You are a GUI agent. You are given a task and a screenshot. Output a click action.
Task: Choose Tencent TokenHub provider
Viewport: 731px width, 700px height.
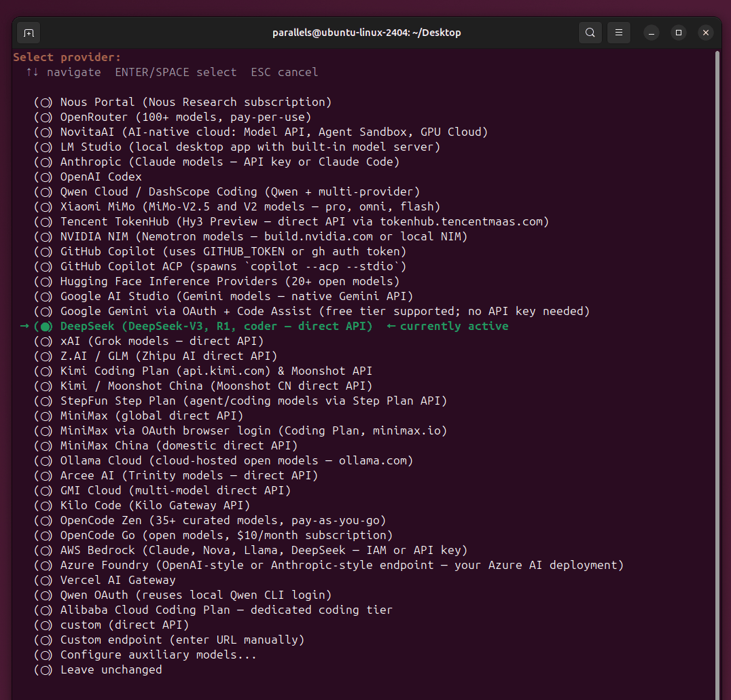pos(291,221)
